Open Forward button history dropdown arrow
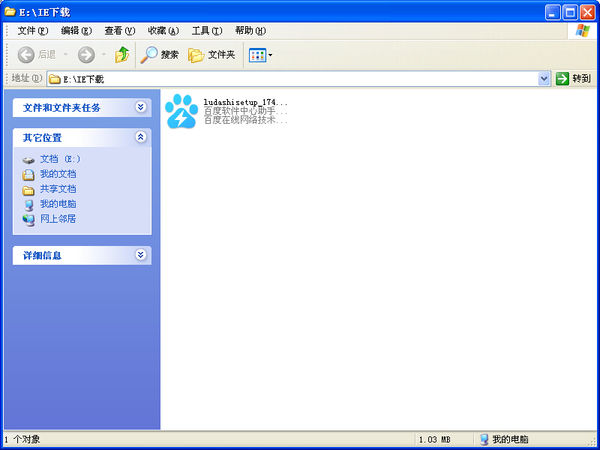The height and width of the screenshot is (450, 600). (x=104, y=55)
